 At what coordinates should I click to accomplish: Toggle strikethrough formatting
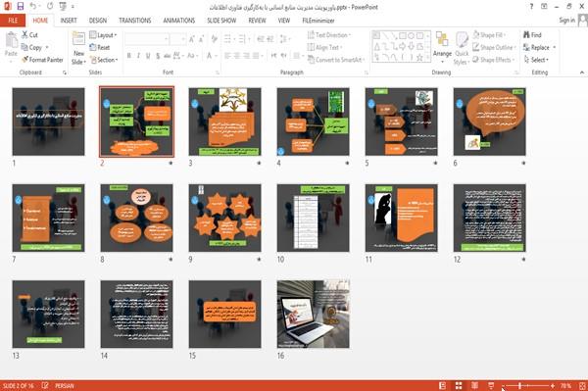point(168,56)
